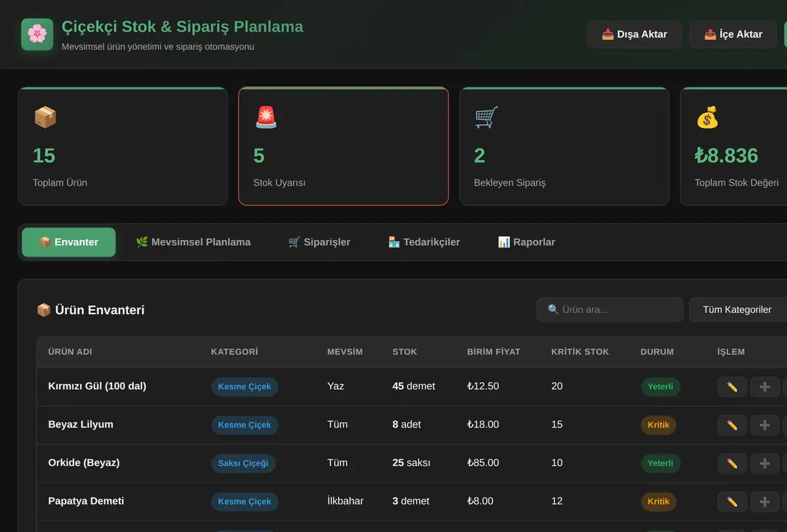Switch to the Envanter tab
This screenshot has height=532, width=787.
69,242
